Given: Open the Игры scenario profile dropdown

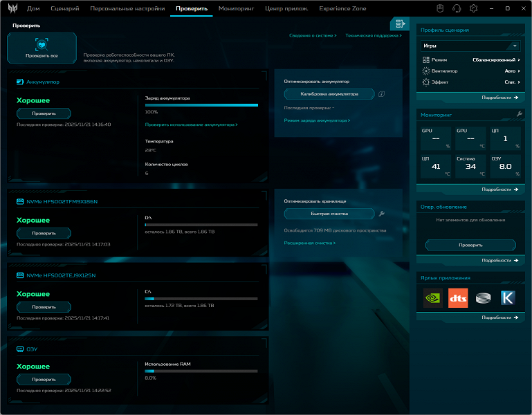Looking at the screenshot, I should 470,46.
